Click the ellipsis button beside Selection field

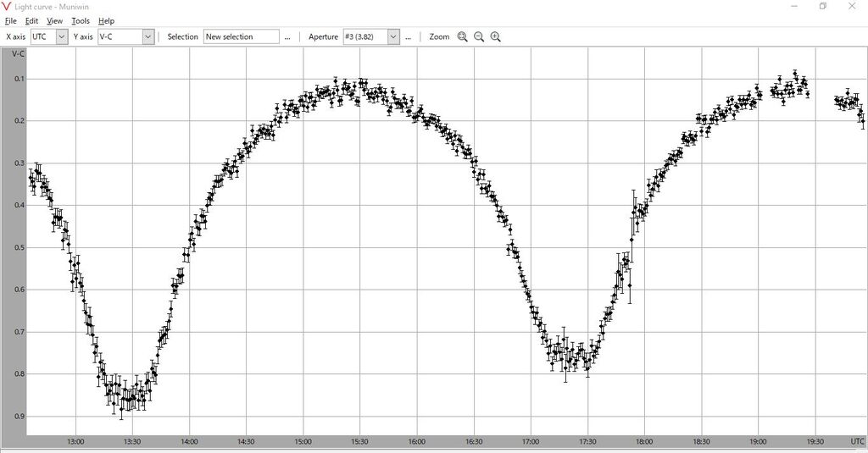287,37
